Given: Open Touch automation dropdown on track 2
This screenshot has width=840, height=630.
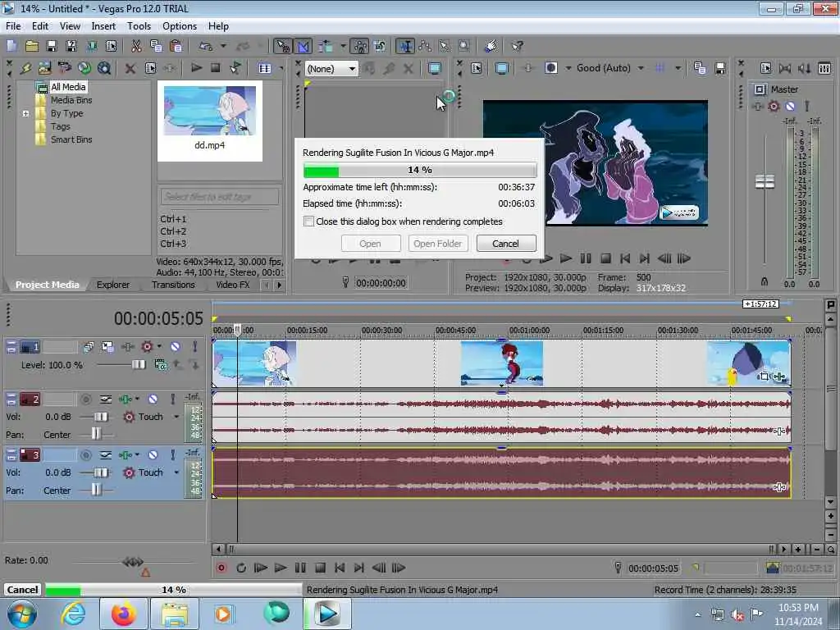Looking at the screenshot, I should (177, 417).
